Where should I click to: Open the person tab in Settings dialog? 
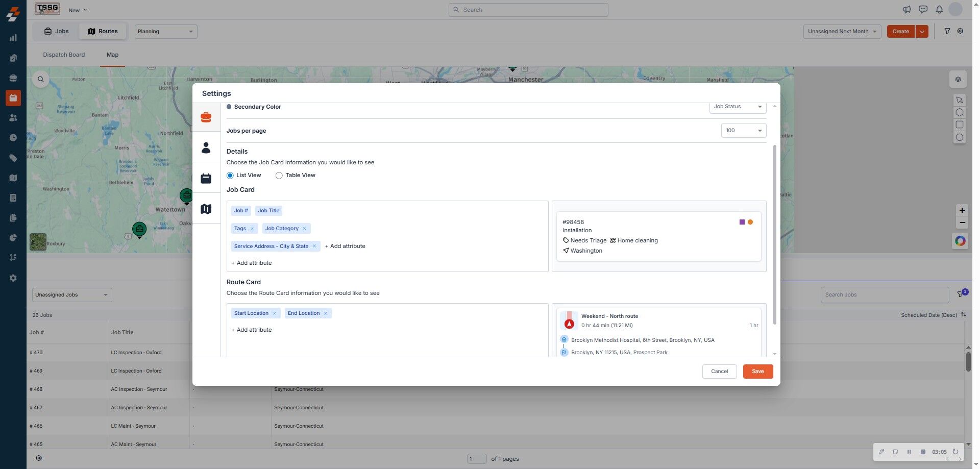pyautogui.click(x=206, y=148)
